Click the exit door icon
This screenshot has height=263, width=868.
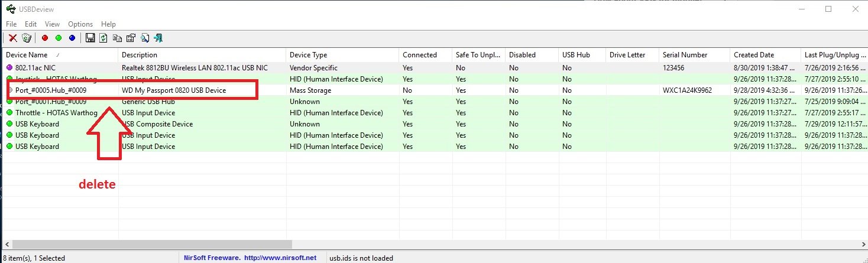coord(158,38)
